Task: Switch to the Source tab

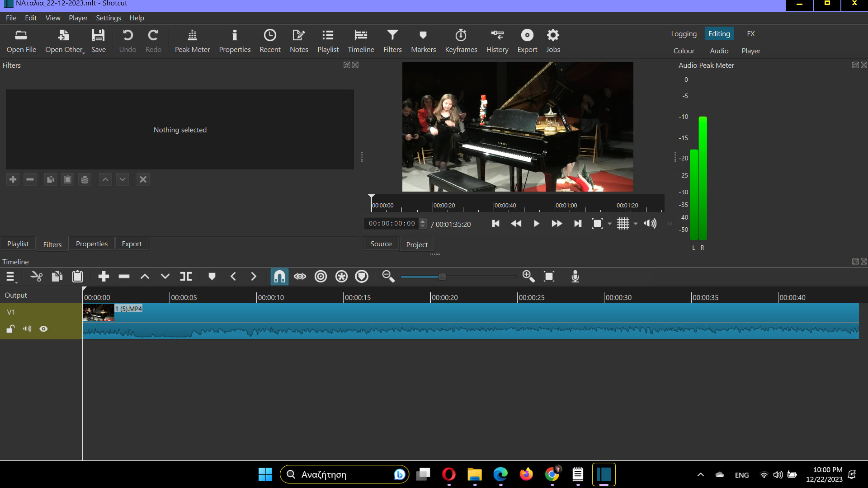Action: tap(381, 244)
